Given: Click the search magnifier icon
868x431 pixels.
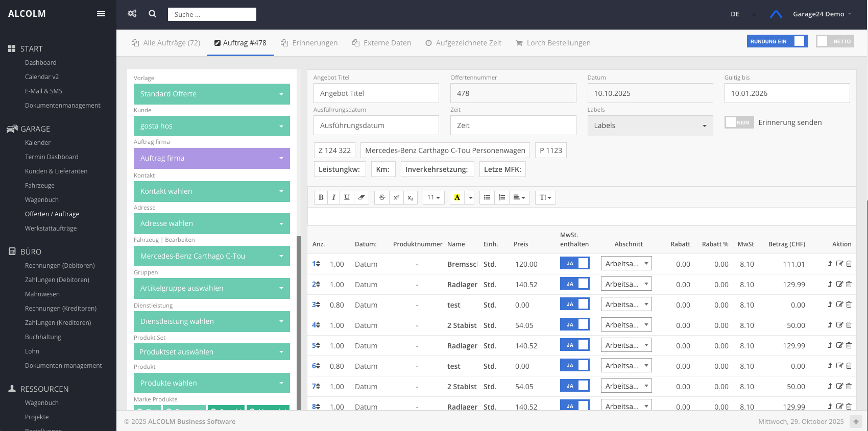Looking at the screenshot, I should pyautogui.click(x=152, y=14).
